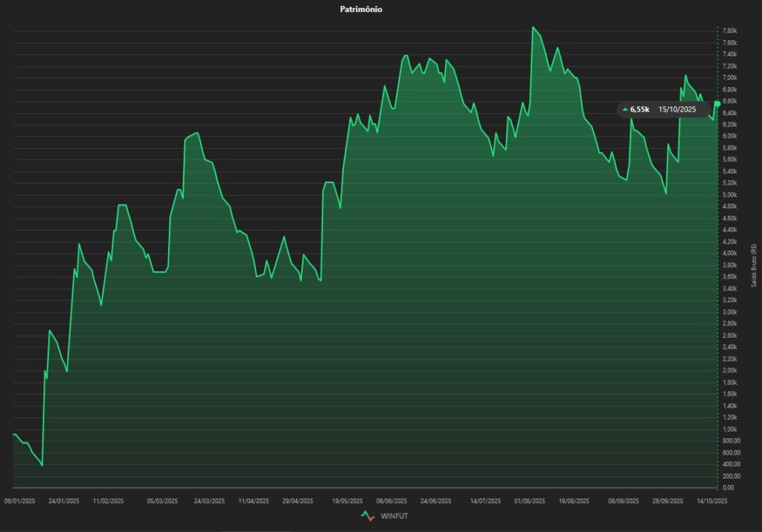Click the green up-arrow in the tooltip

click(x=624, y=109)
